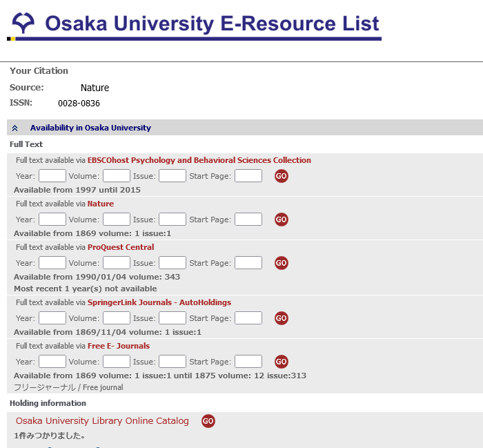Focus Issue field in Nature row

pos(172,219)
